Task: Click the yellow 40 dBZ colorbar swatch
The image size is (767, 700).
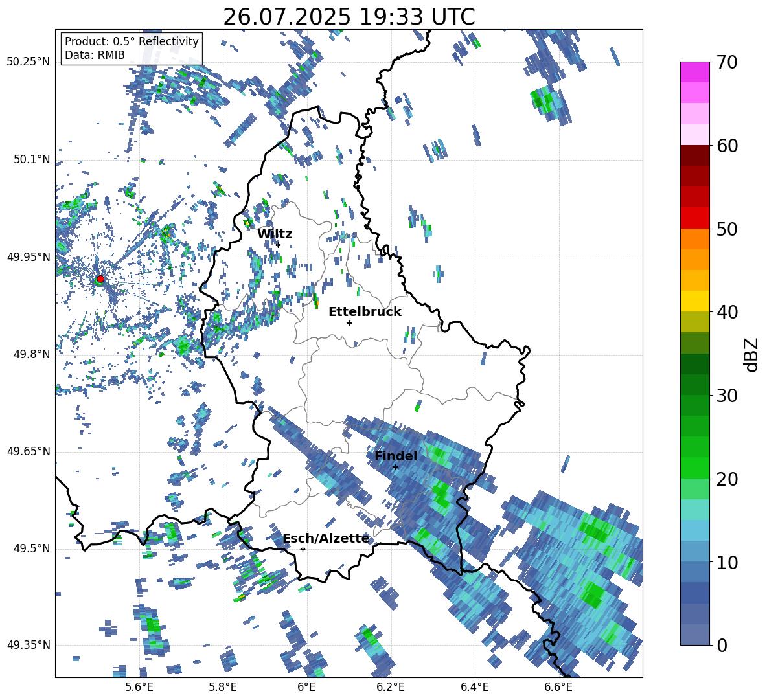Action: pyautogui.click(x=694, y=301)
